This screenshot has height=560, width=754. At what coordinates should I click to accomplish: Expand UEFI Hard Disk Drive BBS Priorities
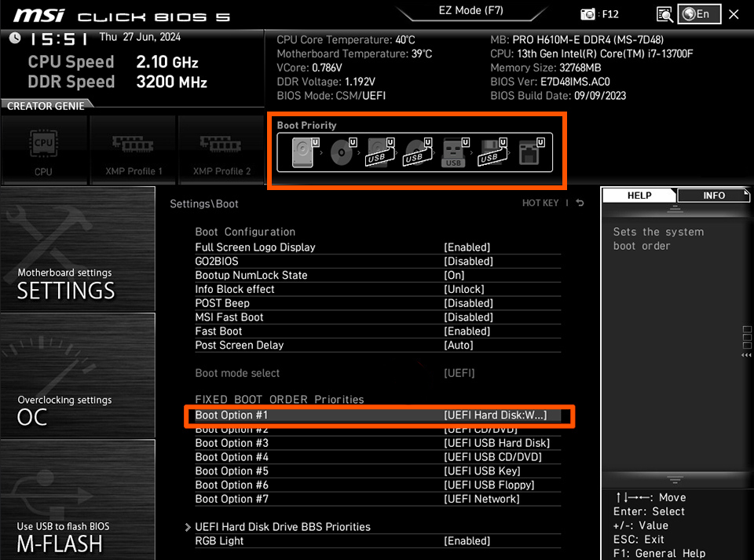click(x=282, y=527)
